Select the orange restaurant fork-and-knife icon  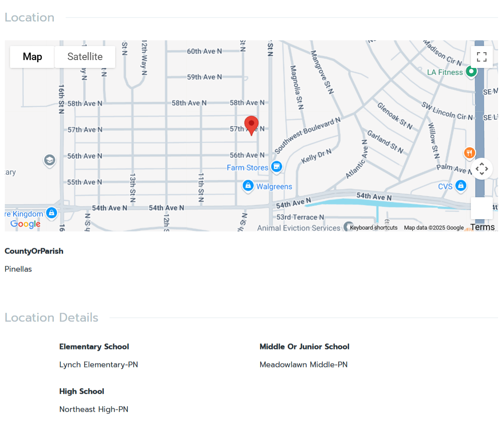click(469, 153)
